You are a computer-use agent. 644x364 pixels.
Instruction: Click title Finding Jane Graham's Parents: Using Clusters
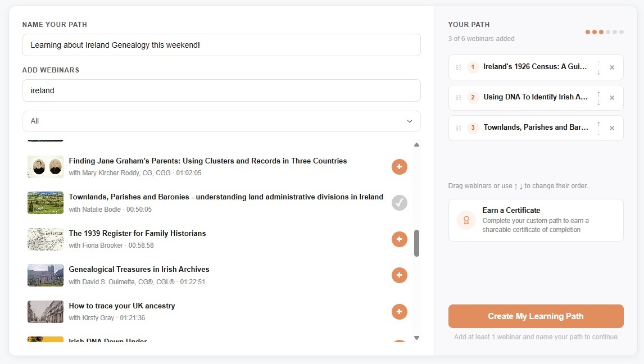click(208, 161)
